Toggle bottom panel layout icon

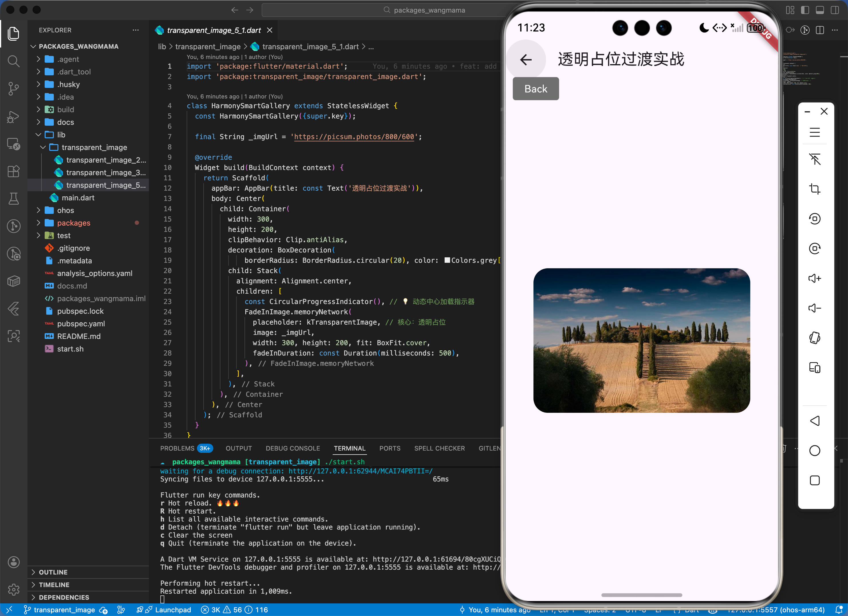[x=820, y=10]
